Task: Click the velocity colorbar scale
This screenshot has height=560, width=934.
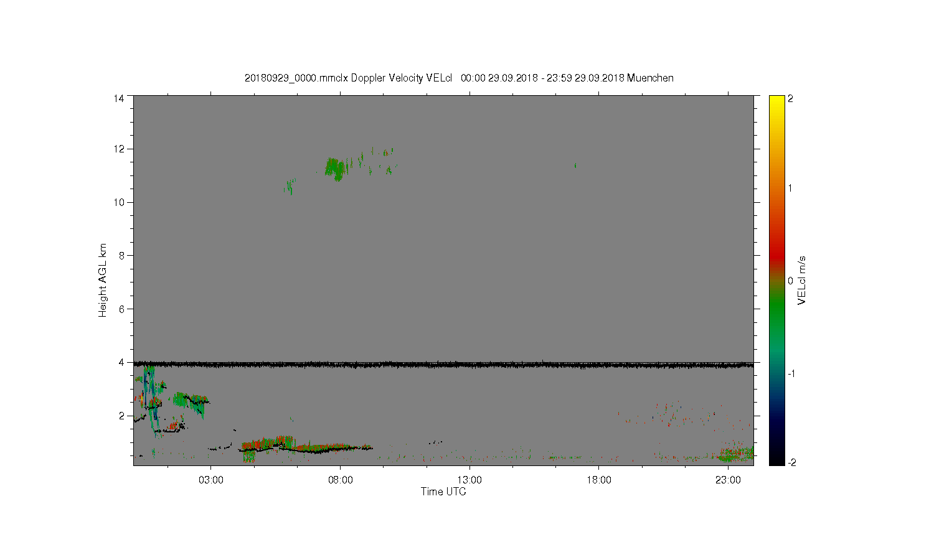Action: click(x=776, y=280)
